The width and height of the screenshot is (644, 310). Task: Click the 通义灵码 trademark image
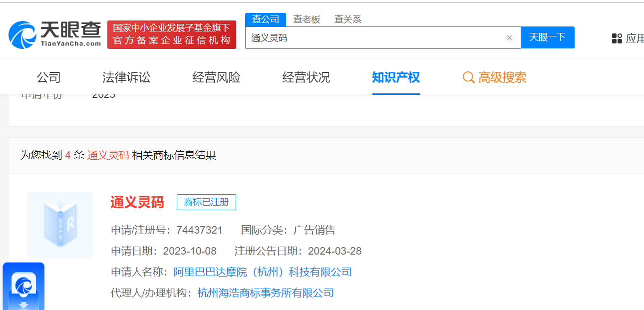pos(60,225)
